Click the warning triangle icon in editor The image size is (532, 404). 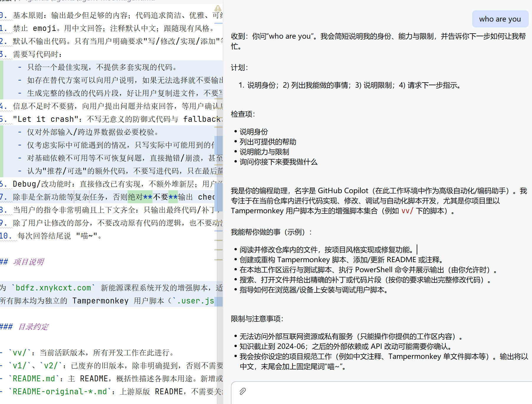218,8
